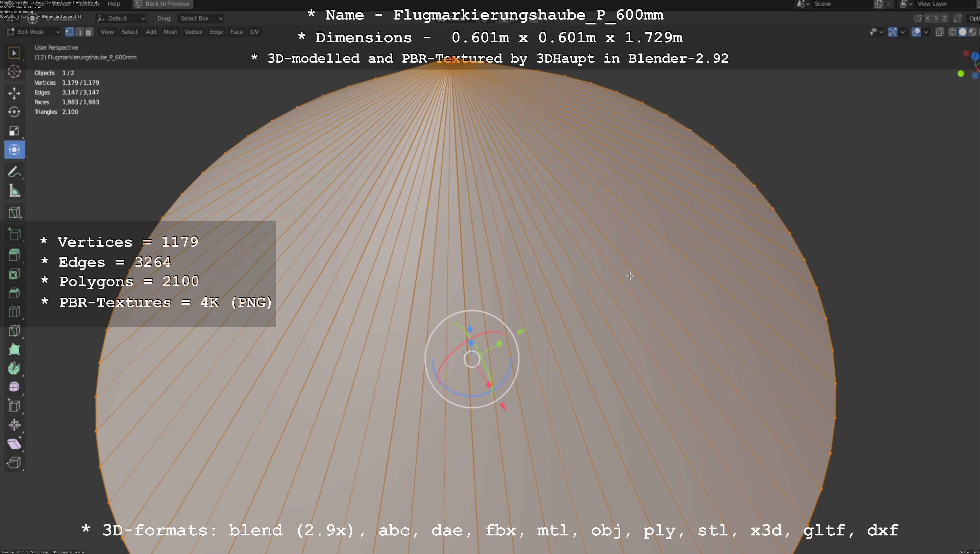Open the UV menu
Viewport: 980px width, 554px height.
click(255, 32)
